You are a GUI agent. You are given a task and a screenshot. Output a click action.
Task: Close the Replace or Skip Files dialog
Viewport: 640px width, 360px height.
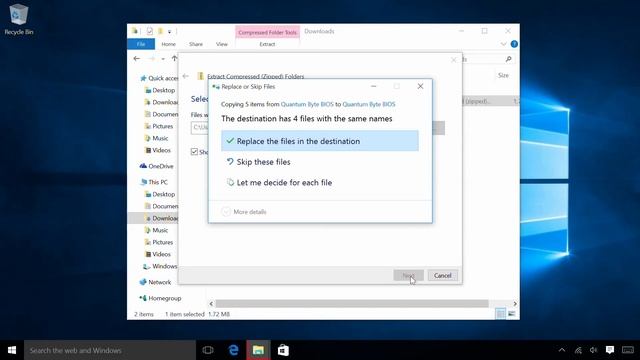click(420, 86)
